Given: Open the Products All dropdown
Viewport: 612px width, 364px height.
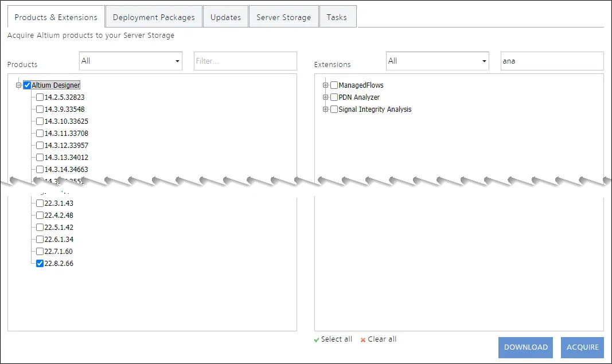Looking at the screenshot, I should (x=130, y=61).
